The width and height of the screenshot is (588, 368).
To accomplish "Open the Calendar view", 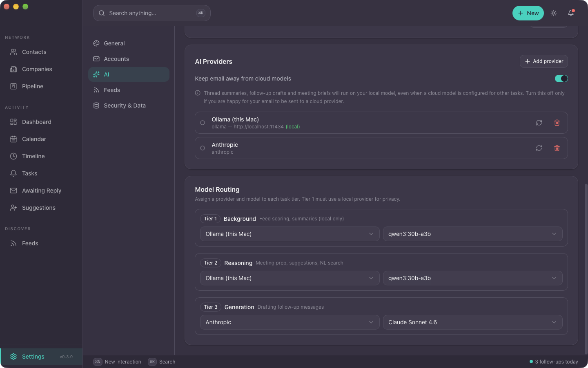I will pos(41,139).
